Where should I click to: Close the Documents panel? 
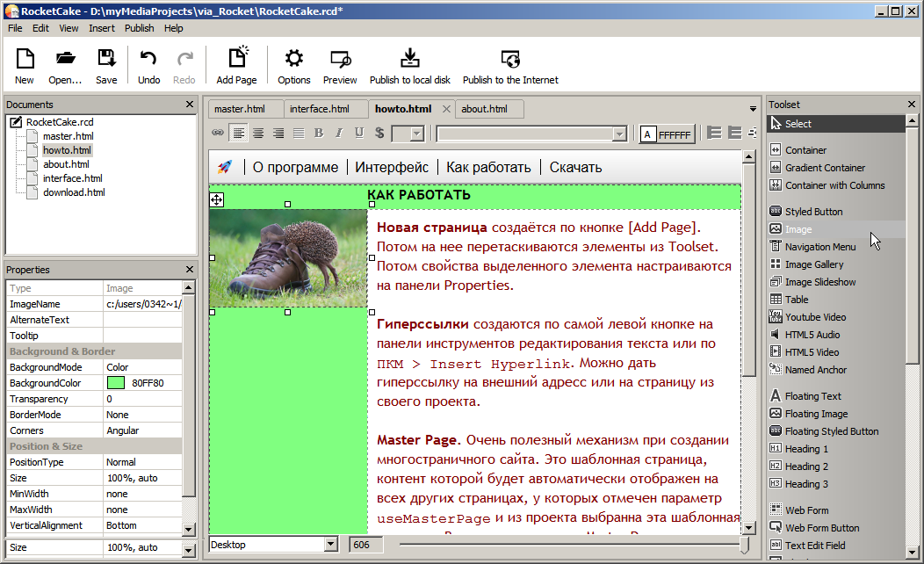189,105
